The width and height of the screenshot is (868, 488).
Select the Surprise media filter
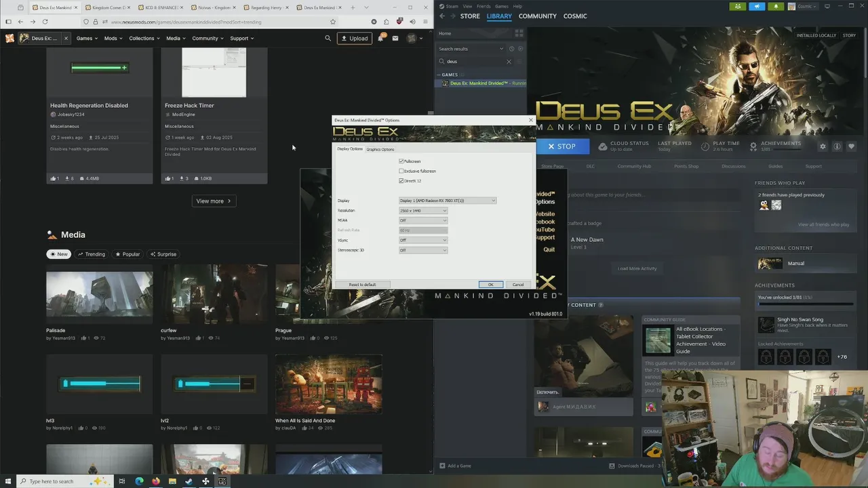(163, 254)
